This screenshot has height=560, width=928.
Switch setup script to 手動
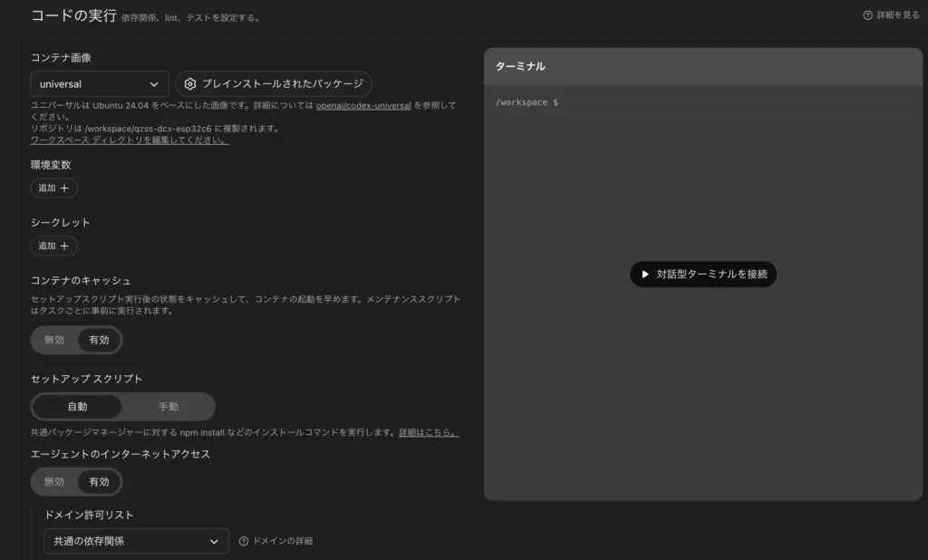[169, 407]
